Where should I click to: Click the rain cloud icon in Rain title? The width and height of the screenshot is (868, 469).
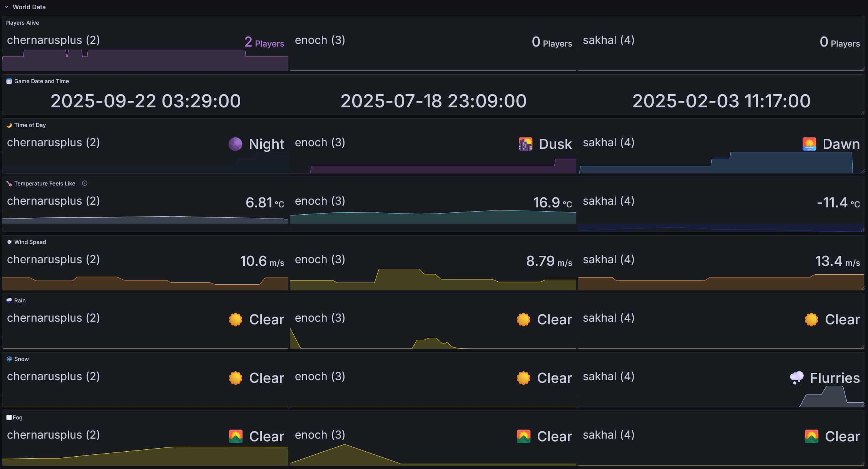pyautogui.click(x=9, y=300)
